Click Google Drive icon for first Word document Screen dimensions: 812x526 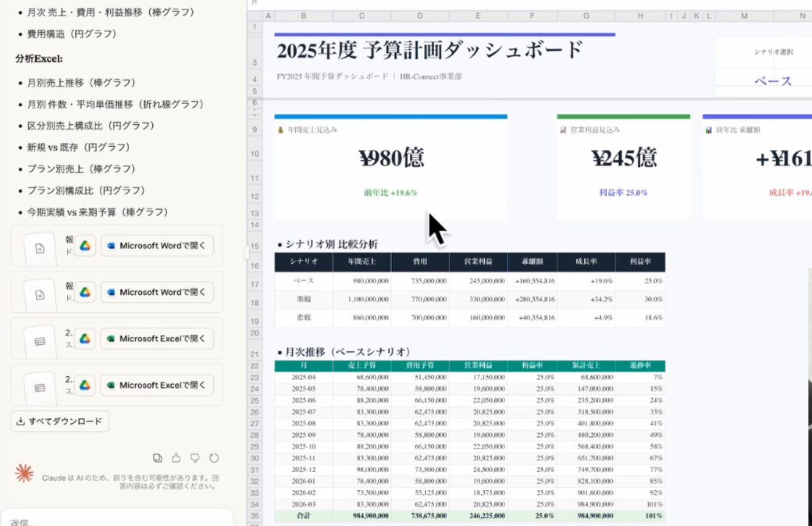coord(85,246)
